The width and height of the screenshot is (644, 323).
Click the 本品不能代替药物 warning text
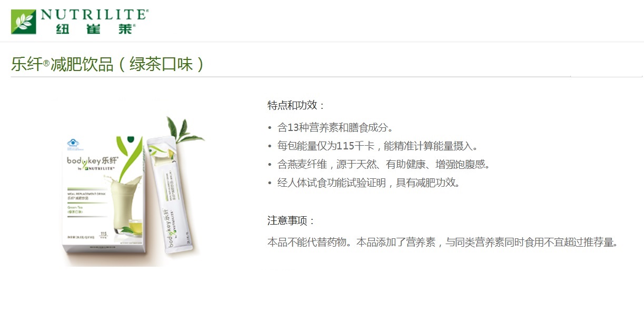[x=442, y=243]
